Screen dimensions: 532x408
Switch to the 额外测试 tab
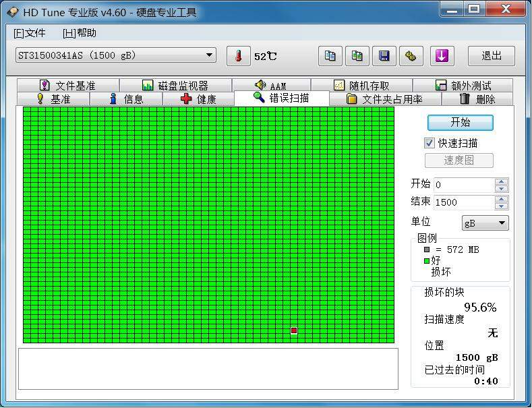pos(463,85)
